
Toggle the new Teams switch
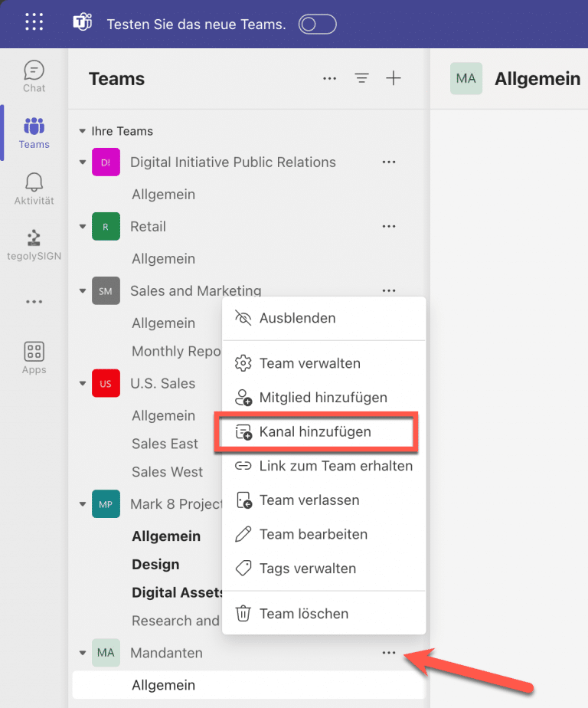point(317,25)
